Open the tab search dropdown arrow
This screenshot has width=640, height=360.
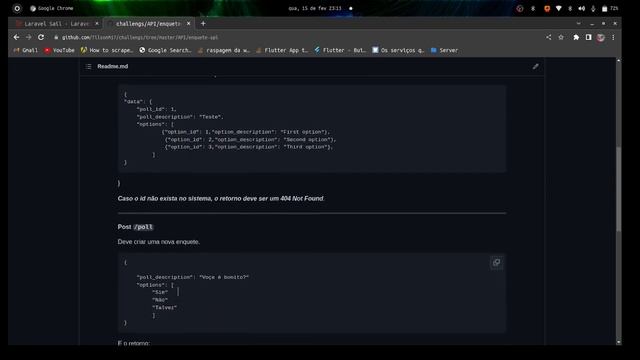click(579, 24)
